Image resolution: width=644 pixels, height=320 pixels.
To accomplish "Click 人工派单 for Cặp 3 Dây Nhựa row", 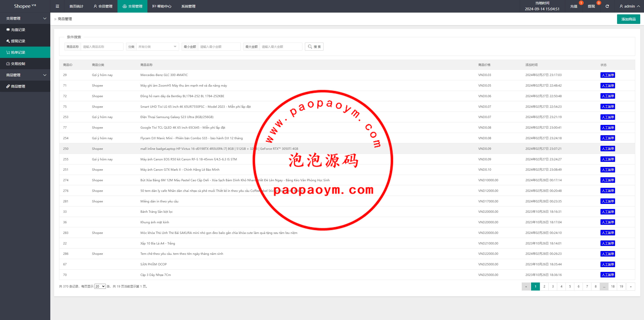I will 608,275.
